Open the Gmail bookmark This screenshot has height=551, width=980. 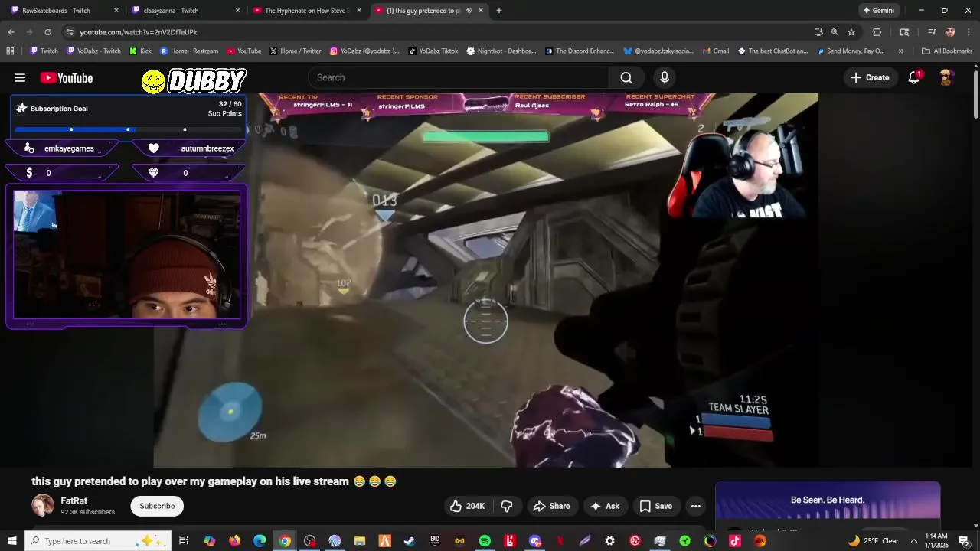(x=715, y=51)
